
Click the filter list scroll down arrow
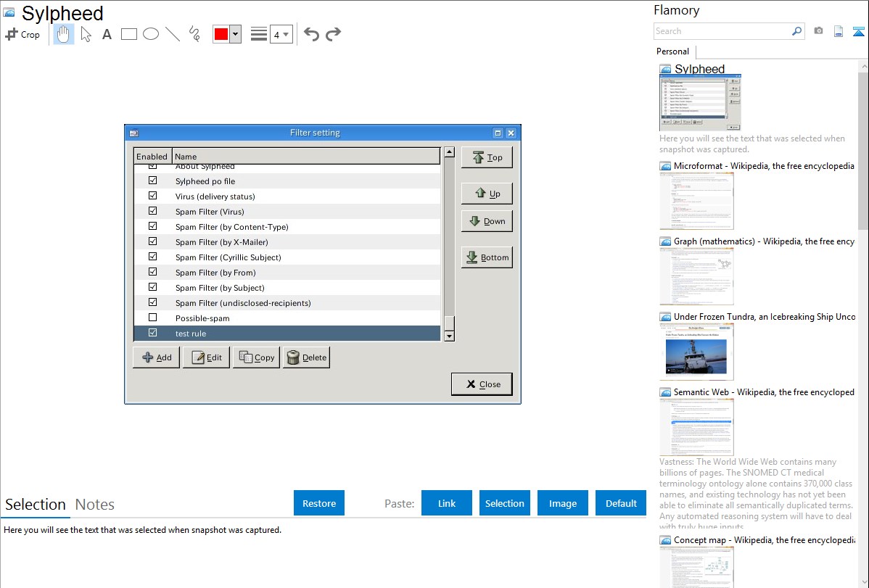tap(450, 336)
